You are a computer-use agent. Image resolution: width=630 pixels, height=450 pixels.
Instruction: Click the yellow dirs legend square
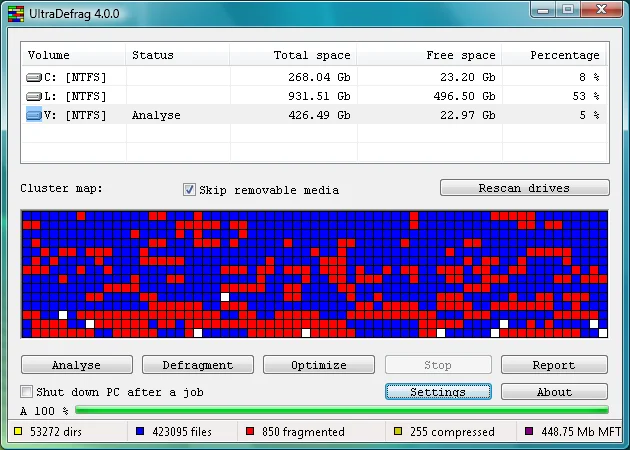pos(18,432)
